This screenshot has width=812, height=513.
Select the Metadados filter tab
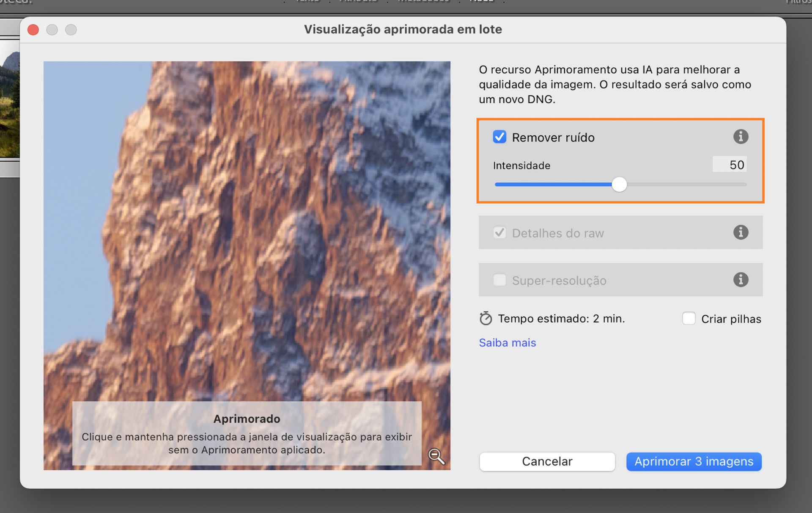(423, 2)
